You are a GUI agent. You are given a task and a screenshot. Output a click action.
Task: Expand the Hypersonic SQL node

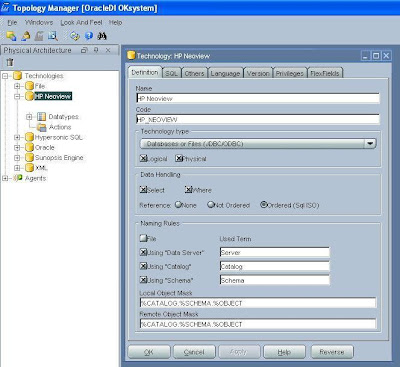pyautogui.click(x=17, y=137)
